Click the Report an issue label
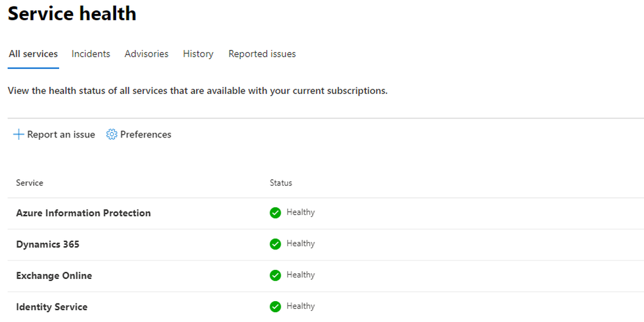This screenshot has width=644, height=322. 61,134
